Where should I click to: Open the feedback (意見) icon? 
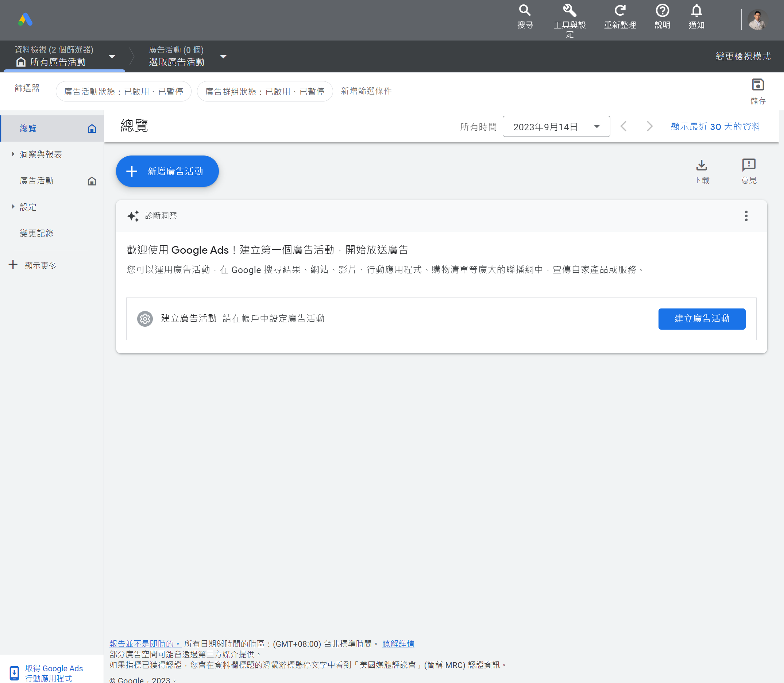click(x=748, y=165)
